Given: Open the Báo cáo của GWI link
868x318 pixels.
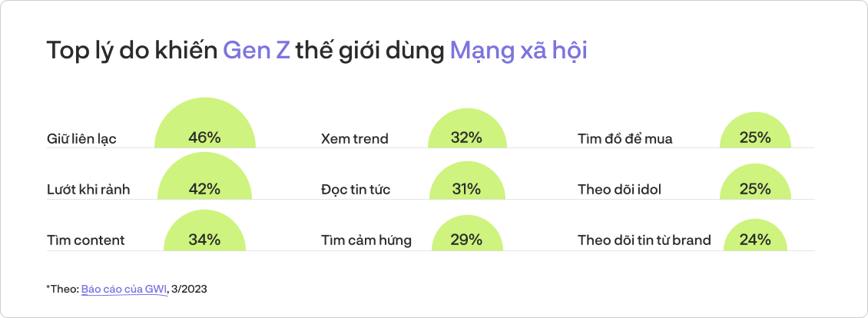Looking at the screenshot, I should click(x=124, y=289).
